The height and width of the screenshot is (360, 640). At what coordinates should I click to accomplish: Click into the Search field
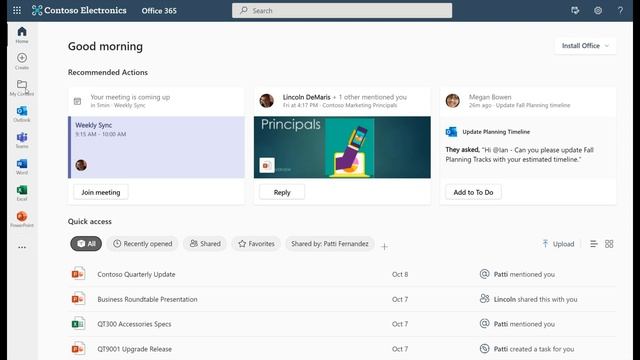tap(342, 11)
